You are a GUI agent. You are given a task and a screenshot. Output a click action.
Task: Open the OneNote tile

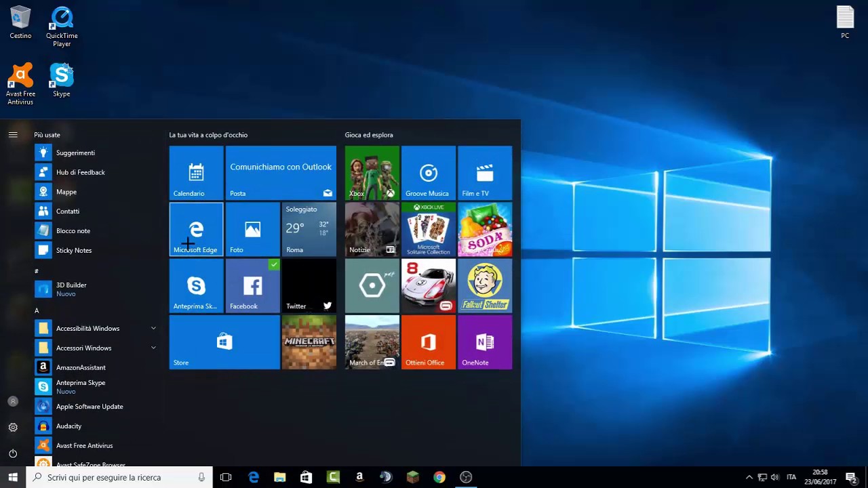coord(485,342)
